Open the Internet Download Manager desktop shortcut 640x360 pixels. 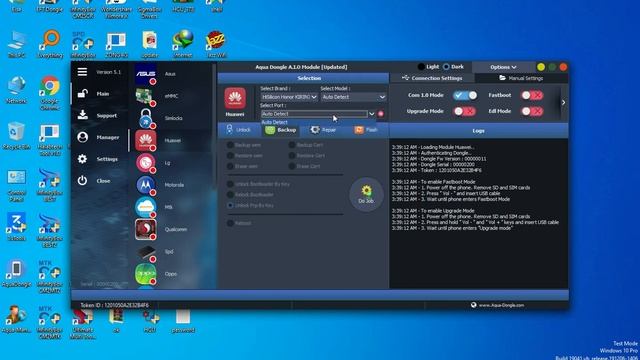click(x=182, y=44)
